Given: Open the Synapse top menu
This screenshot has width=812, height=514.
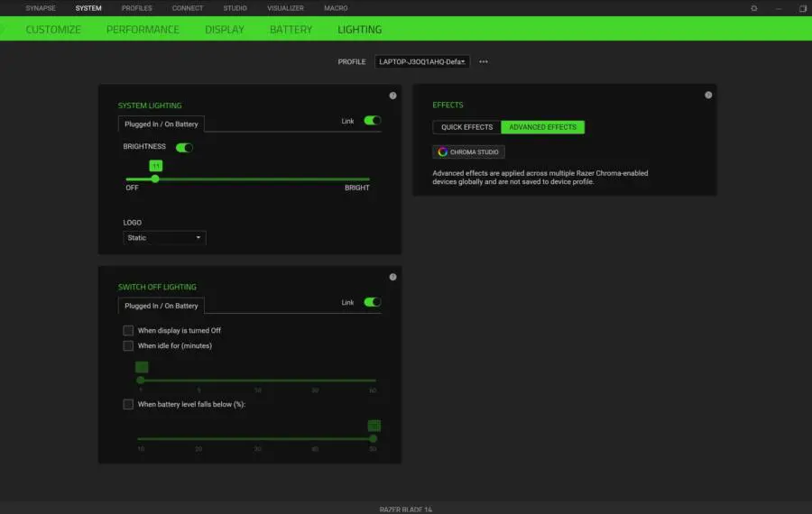Looking at the screenshot, I should click(41, 8).
